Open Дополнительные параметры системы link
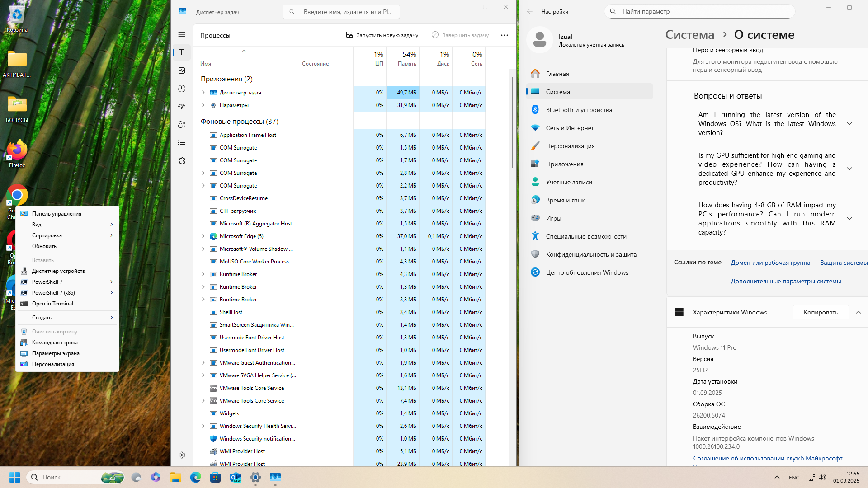The height and width of the screenshot is (488, 868). pyautogui.click(x=786, y=281)
